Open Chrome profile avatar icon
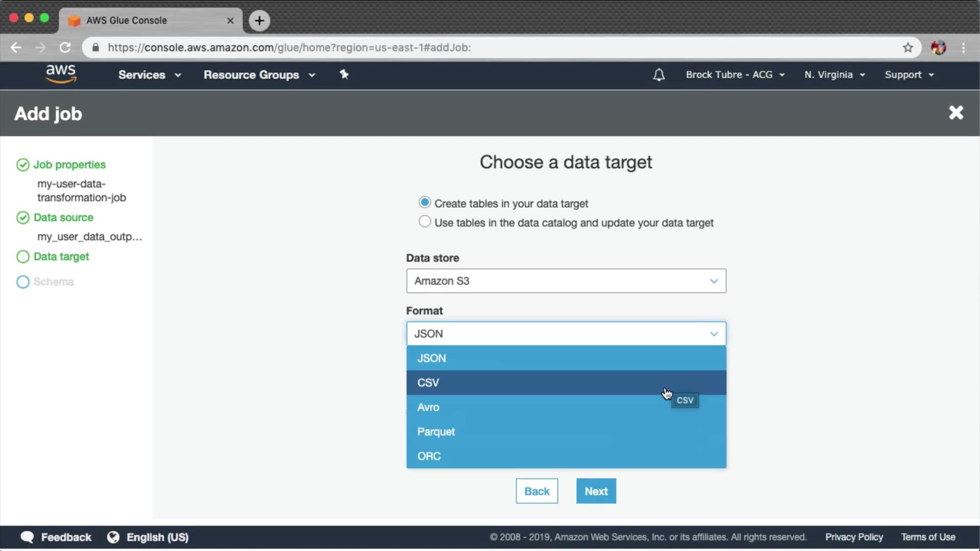This screenshot has width=980, height=551. pos(938,47)
